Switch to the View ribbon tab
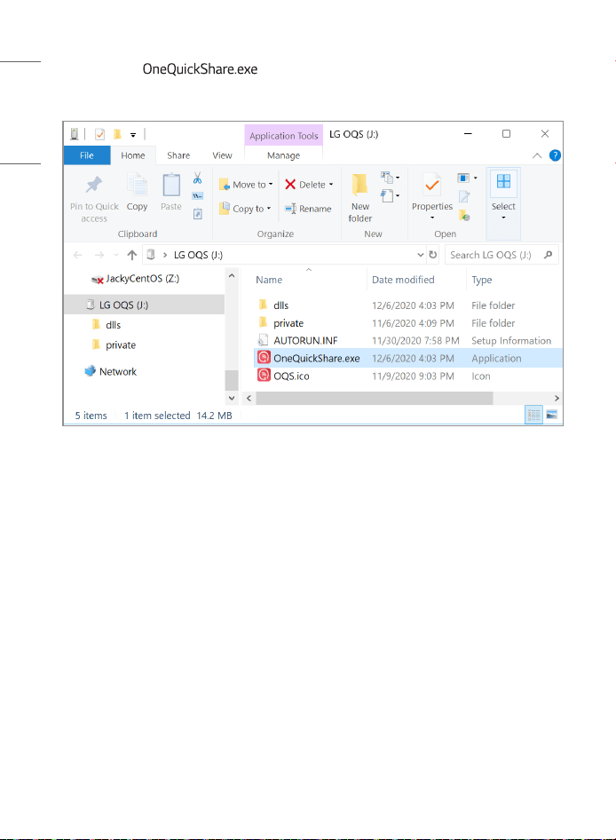This screenshot has height=840, width=616. tap(222, 155)
